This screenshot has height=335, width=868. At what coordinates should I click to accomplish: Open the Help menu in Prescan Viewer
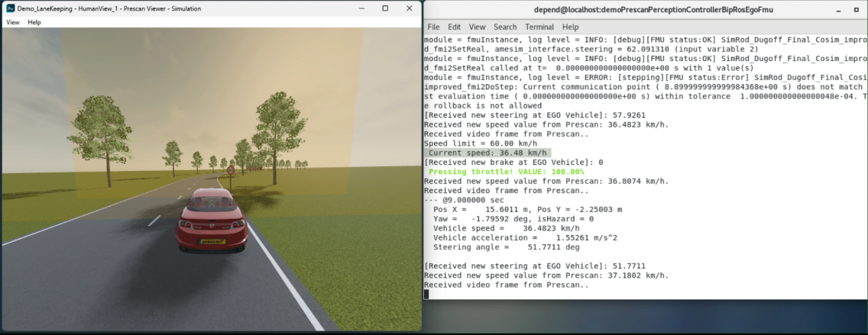[x=34, y=22]
